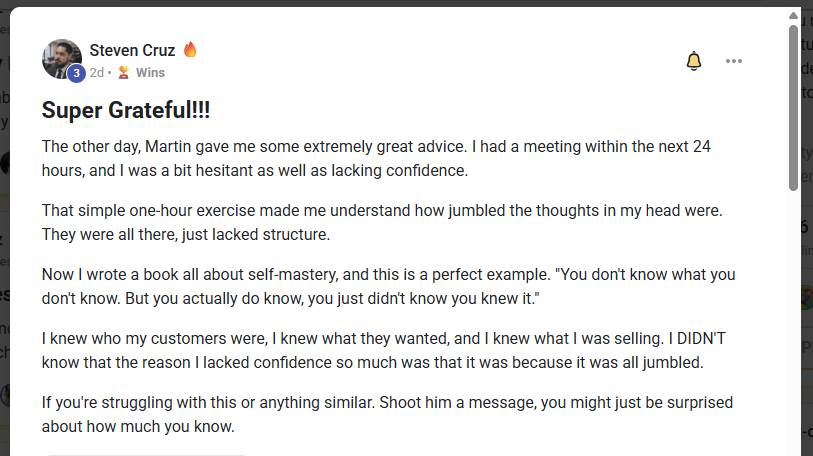Open Steven Cruz's profile picture
The width and height of the screenshot is (813, 456).
60,58
